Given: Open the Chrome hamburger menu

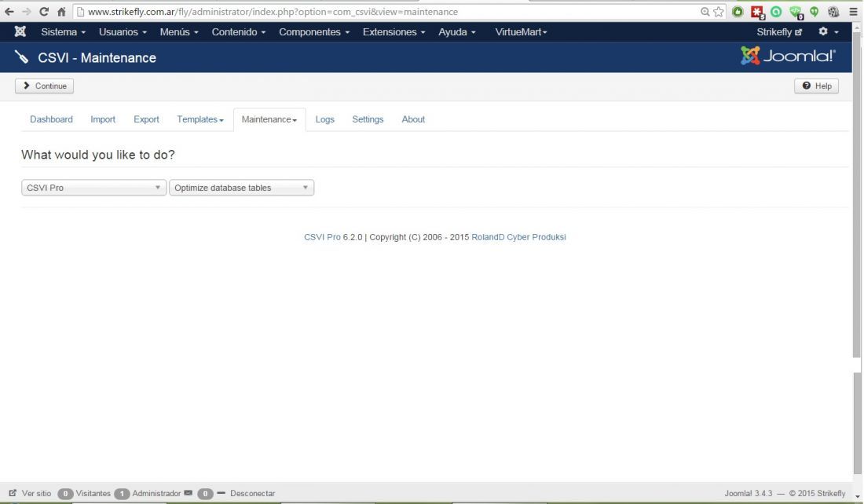Looking at the screenshot, I should pyautogui.click(x=854, y=12).
